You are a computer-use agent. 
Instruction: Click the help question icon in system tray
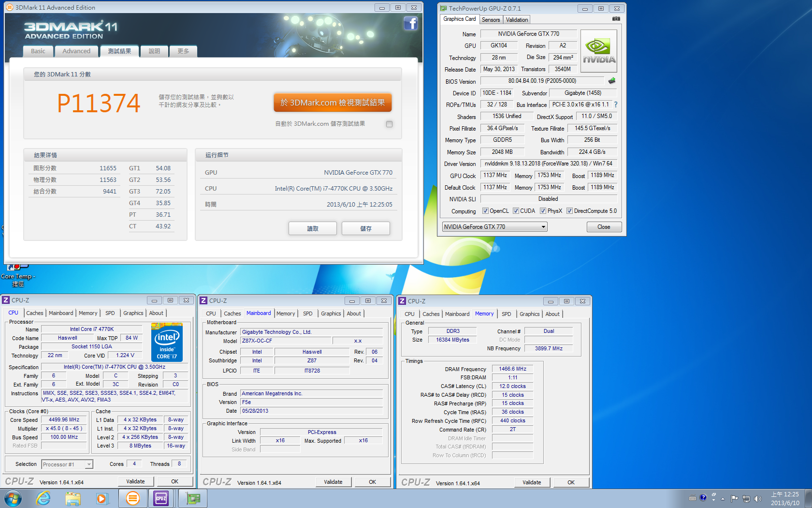pos(703,497)
